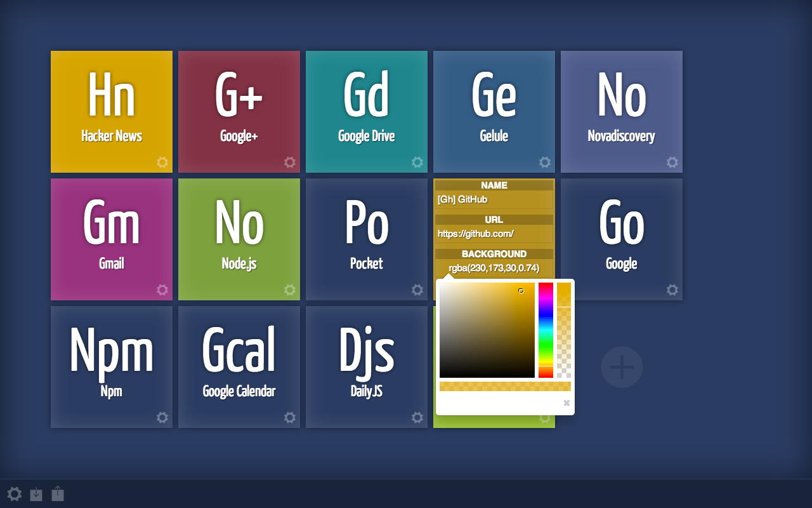Open settings gear on Hacker News tile
The image size is (812, 508).
coord(162,162)
